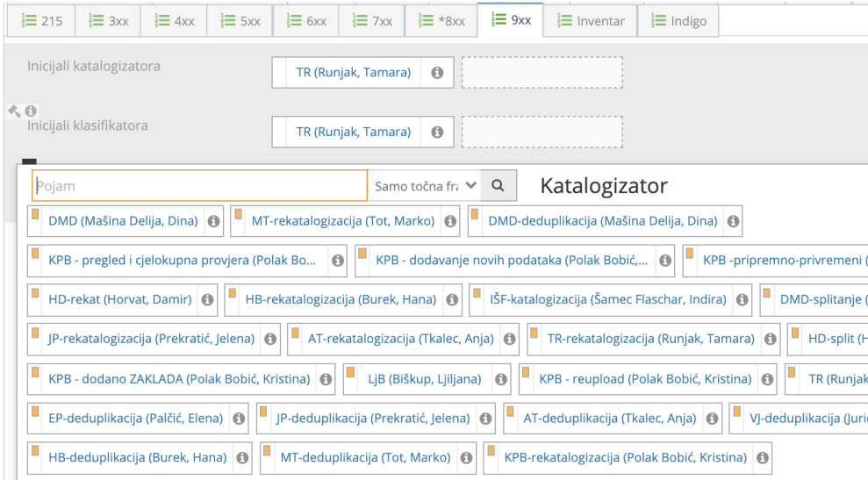
Task: Click the info icon next to the gavel
Action: click(x=31, y=111)
